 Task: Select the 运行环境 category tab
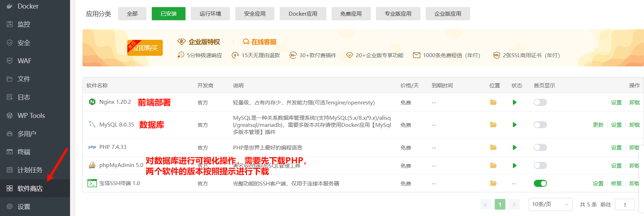210,13
